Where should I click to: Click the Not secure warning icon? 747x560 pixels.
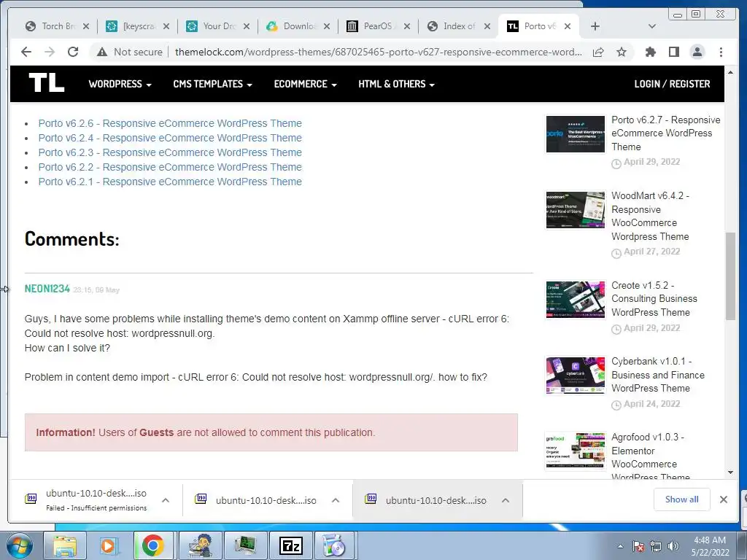[102, 52]
